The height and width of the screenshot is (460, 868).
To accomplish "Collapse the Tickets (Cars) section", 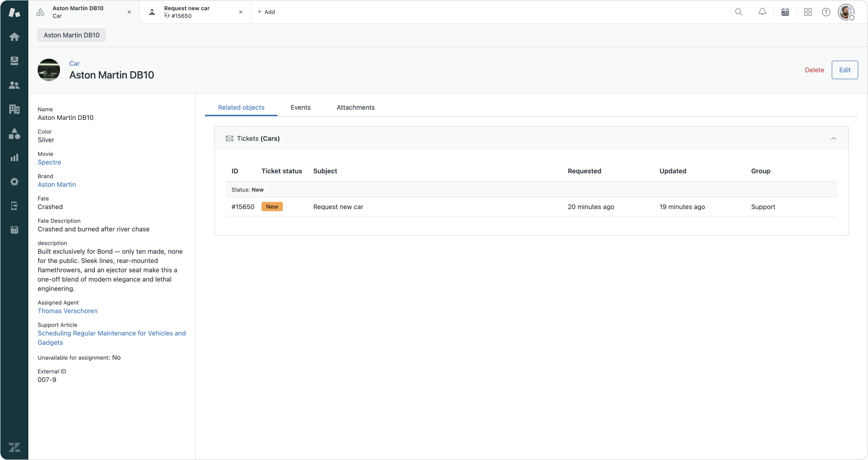I will coord(834,138).
